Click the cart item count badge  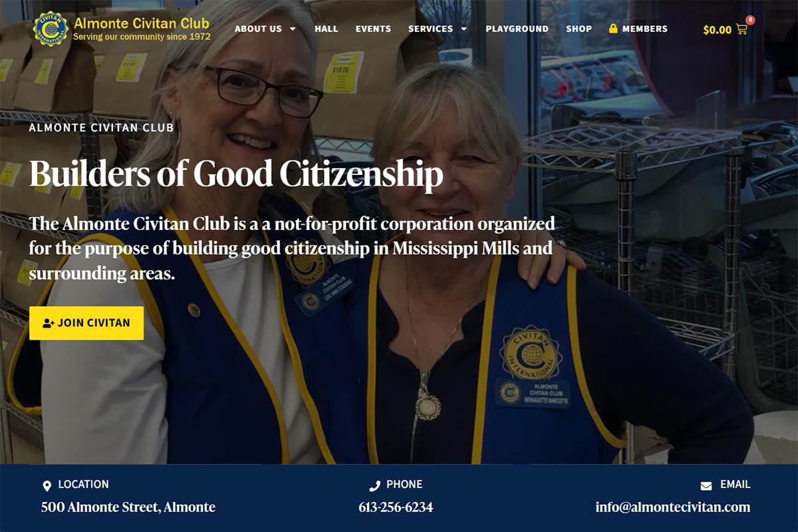(x=750, y=20)
